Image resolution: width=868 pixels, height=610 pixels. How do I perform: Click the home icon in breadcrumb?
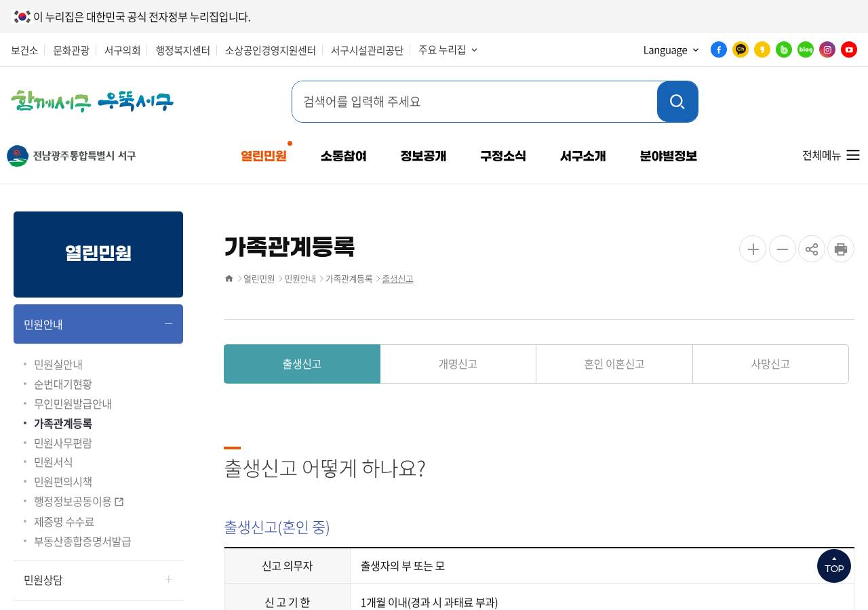(x=229, y=279)
